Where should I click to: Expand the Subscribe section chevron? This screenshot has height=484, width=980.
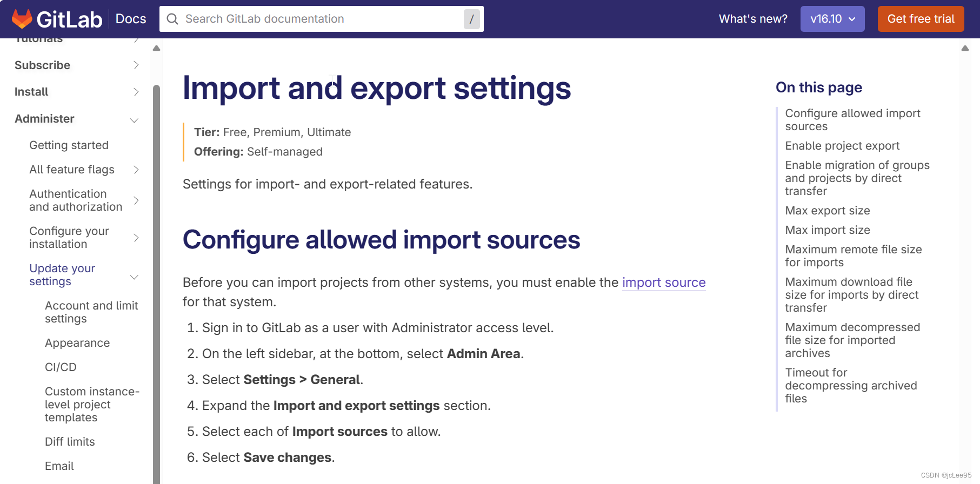[136, 65]
